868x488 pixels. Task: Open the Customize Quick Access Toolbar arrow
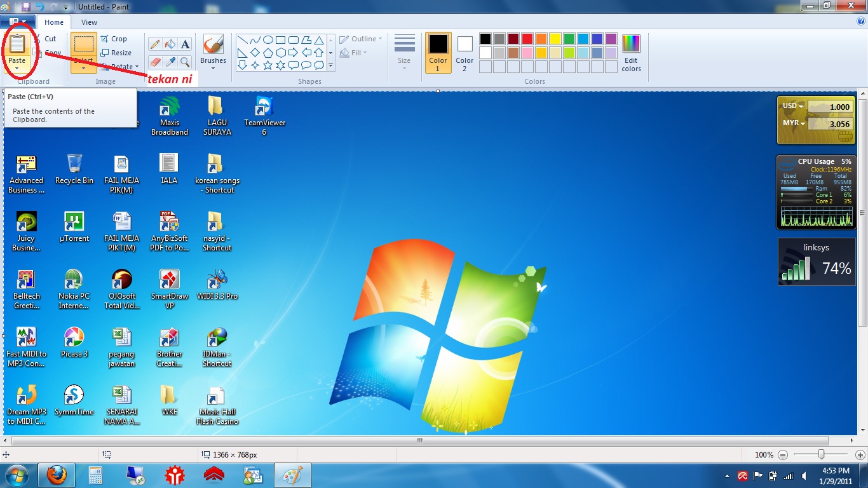coord(66,7)
